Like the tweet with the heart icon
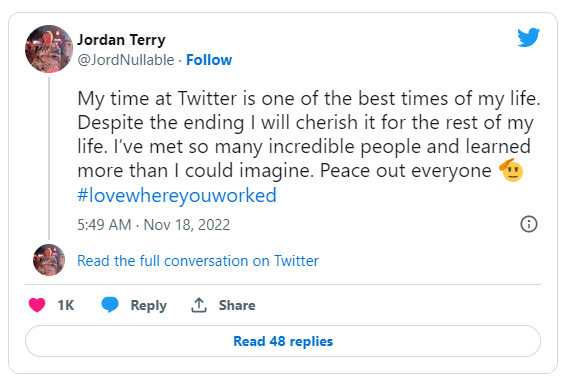The image size is (582, 379). pyautogui.click(x=37, y=305)
